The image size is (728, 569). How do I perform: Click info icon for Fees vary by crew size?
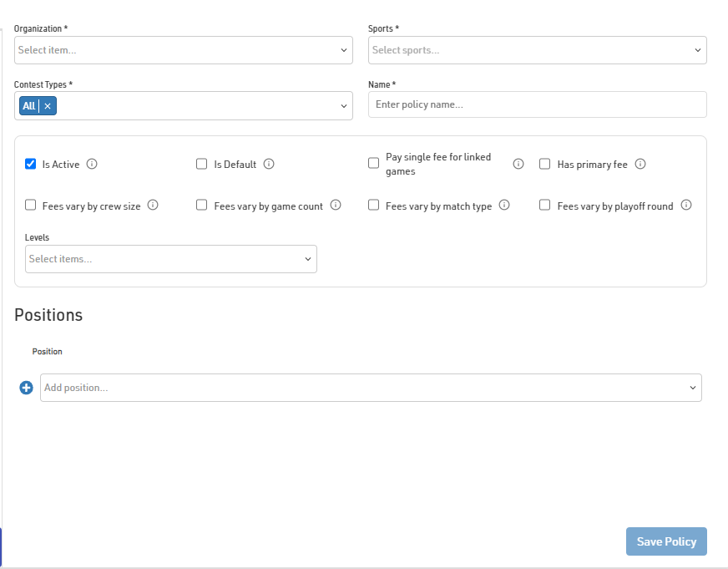coord(153,205)
